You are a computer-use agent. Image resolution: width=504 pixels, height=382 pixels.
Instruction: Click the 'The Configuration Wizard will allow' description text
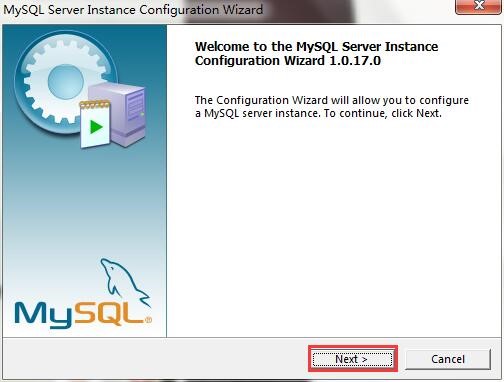coord(332,107)
